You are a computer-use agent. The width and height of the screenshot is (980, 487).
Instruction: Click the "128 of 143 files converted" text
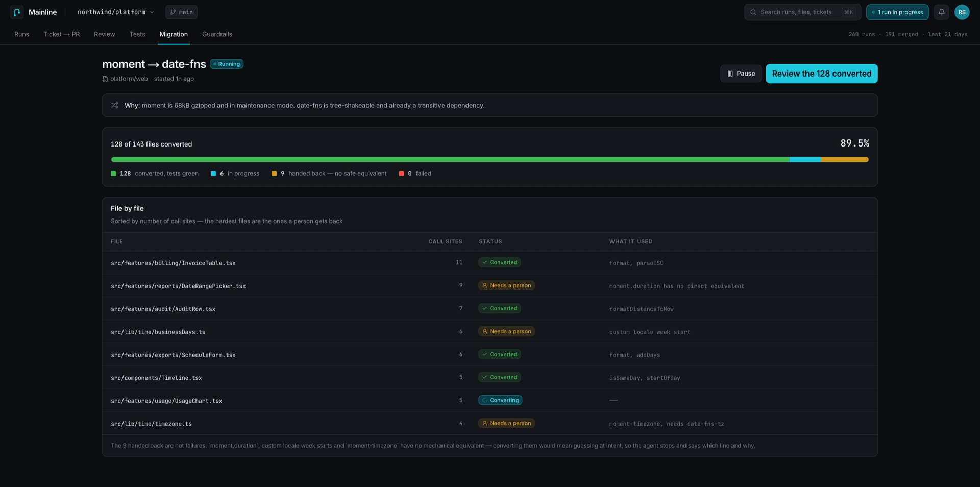click(152, 144)
